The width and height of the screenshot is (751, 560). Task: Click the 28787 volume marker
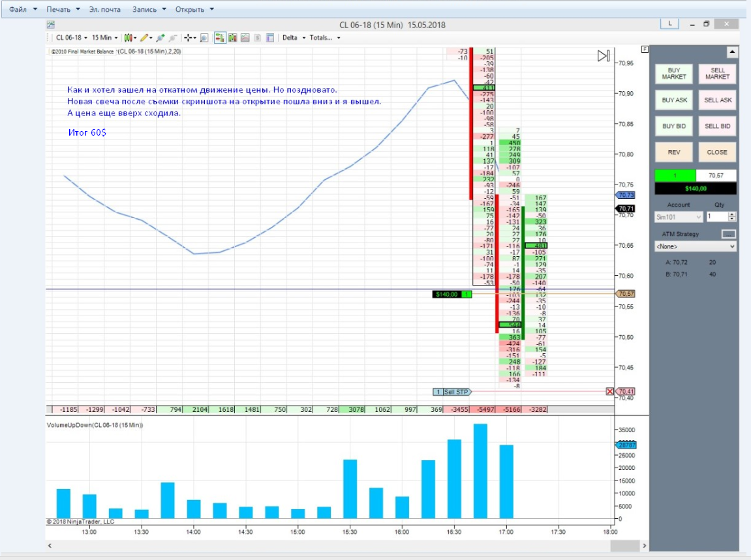tap(626, 445)
